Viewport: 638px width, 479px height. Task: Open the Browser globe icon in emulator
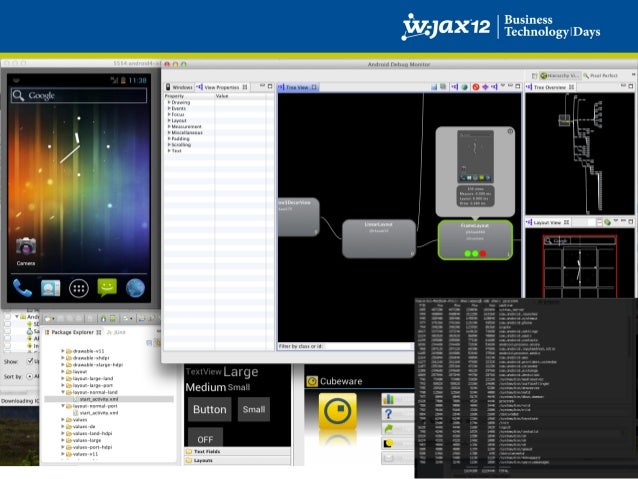pyautogui.click(x=135, y=288)
